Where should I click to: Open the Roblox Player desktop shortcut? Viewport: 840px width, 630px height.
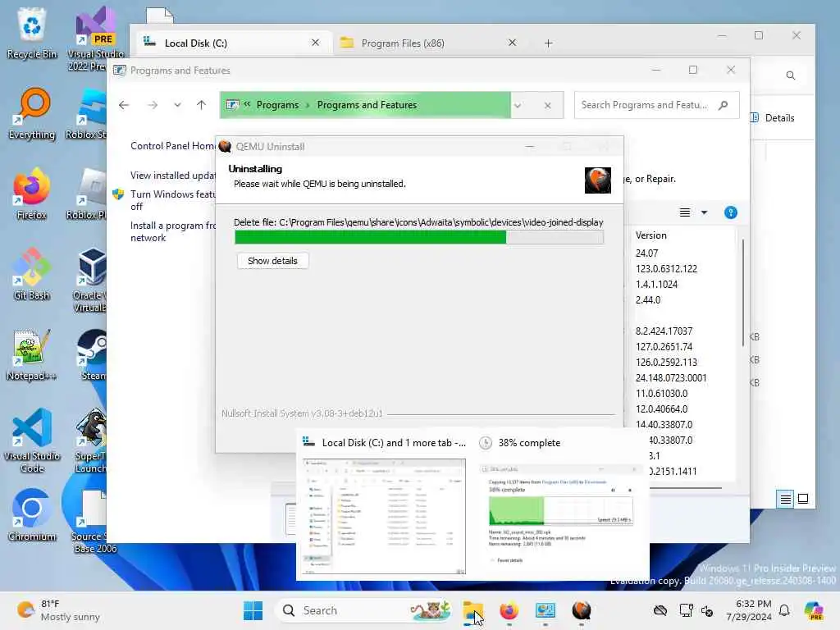pyautogui.click(x=89, y=194)
